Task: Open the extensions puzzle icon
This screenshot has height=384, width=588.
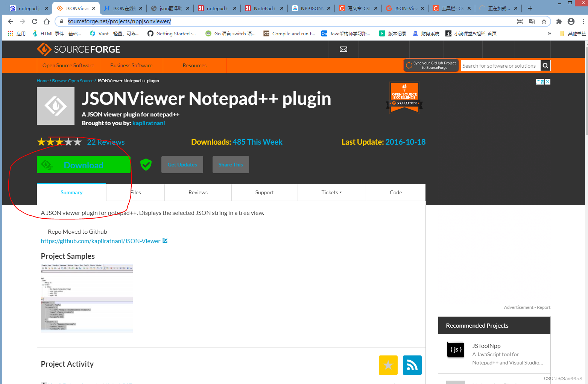Action: [559, 21]
